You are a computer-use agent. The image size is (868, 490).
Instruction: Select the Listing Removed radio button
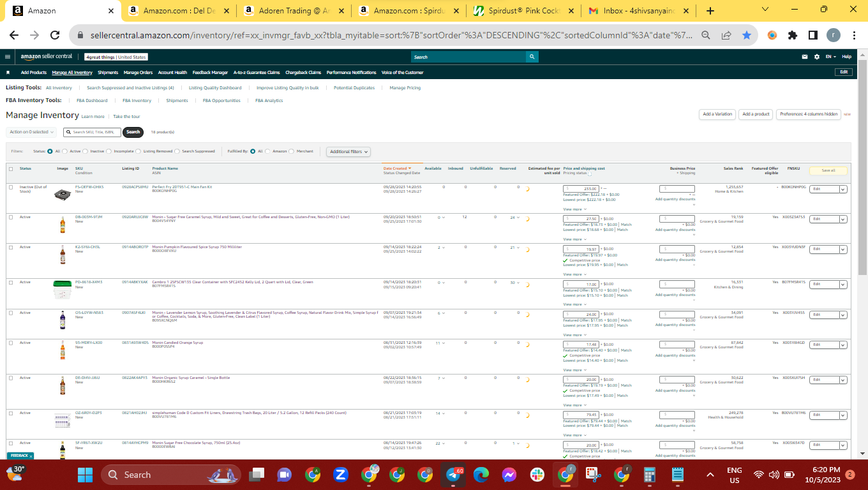139,151
